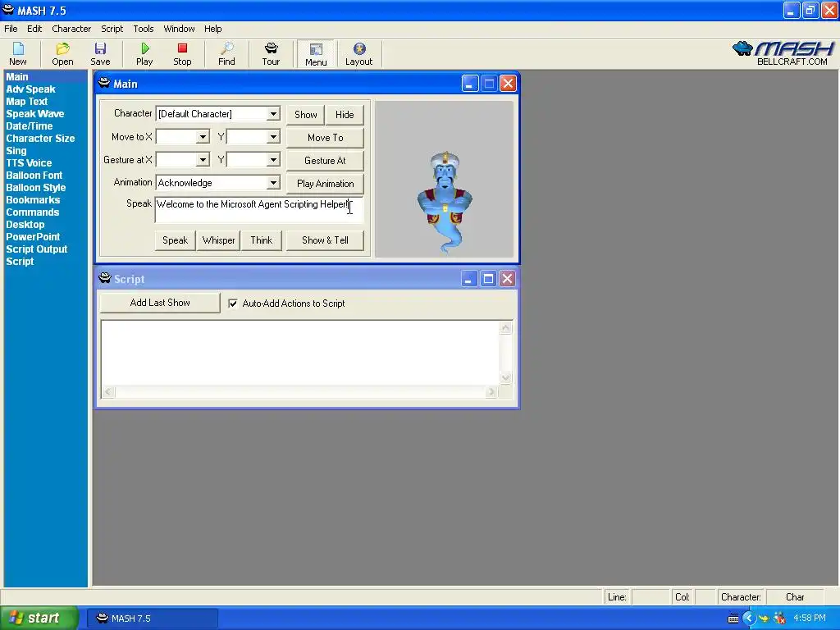
Task: Select Adv Speak in the sidebar
Action: 30,89
